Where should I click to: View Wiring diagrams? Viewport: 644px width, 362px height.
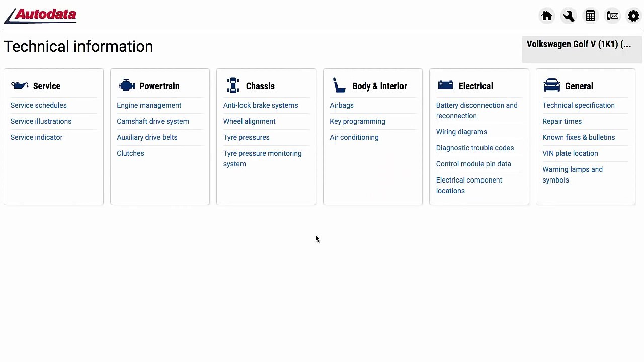click(461, 132)
